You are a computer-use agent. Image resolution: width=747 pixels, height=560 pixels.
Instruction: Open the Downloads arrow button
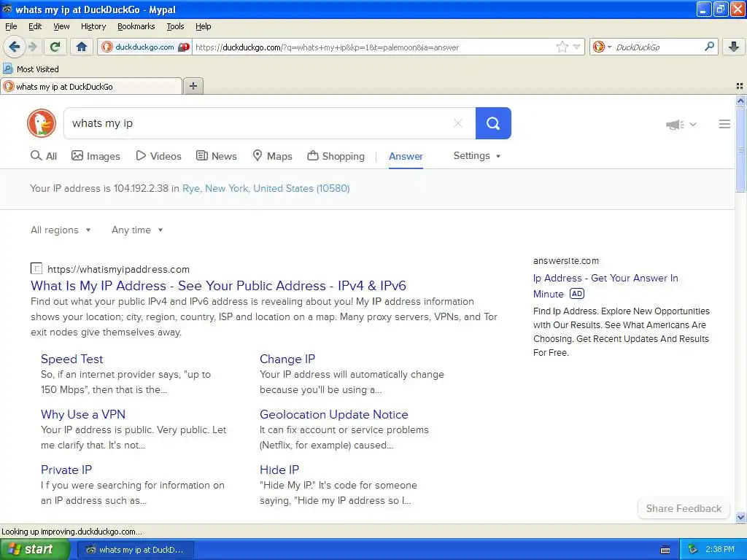734,47
